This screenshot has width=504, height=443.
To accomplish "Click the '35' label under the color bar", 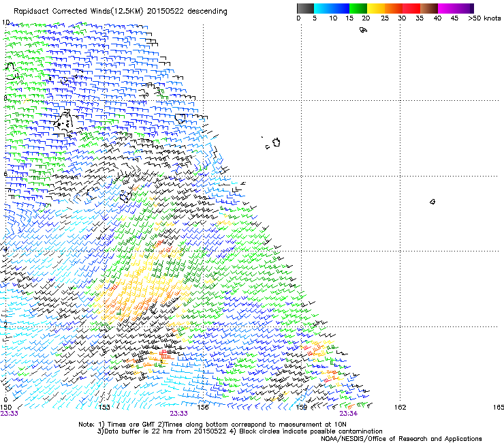I will [x=420, y=18].
